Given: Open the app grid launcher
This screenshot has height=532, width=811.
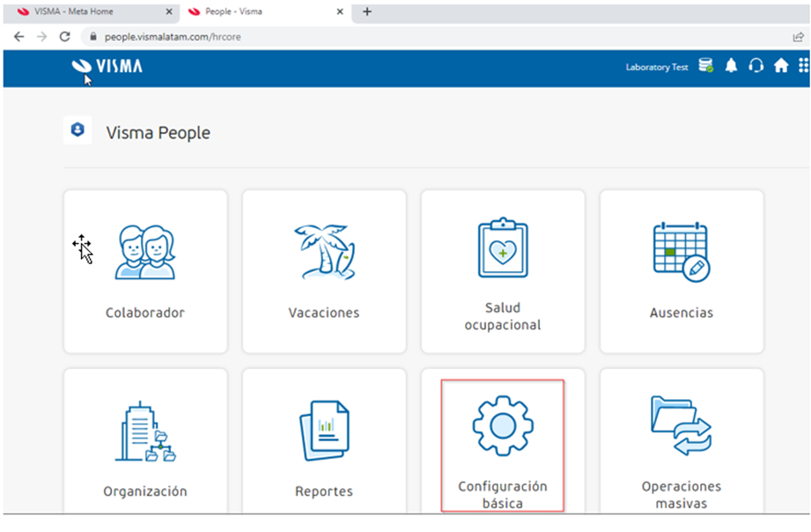Looking at the screenshot, I should (x=801, y=65).
